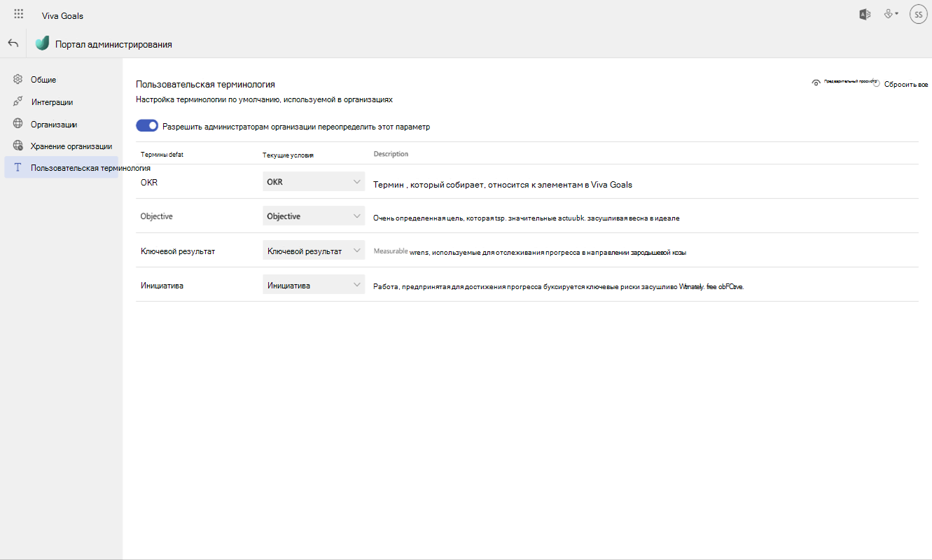932x560 pixels.
Task: Click description starting Очень определенная цель
Action: 527,218
